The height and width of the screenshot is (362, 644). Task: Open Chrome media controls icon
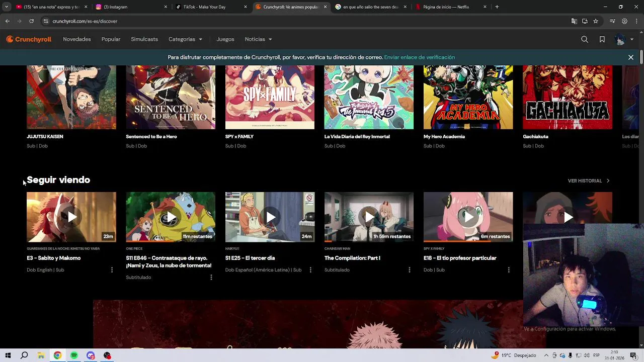coord(612,21)
